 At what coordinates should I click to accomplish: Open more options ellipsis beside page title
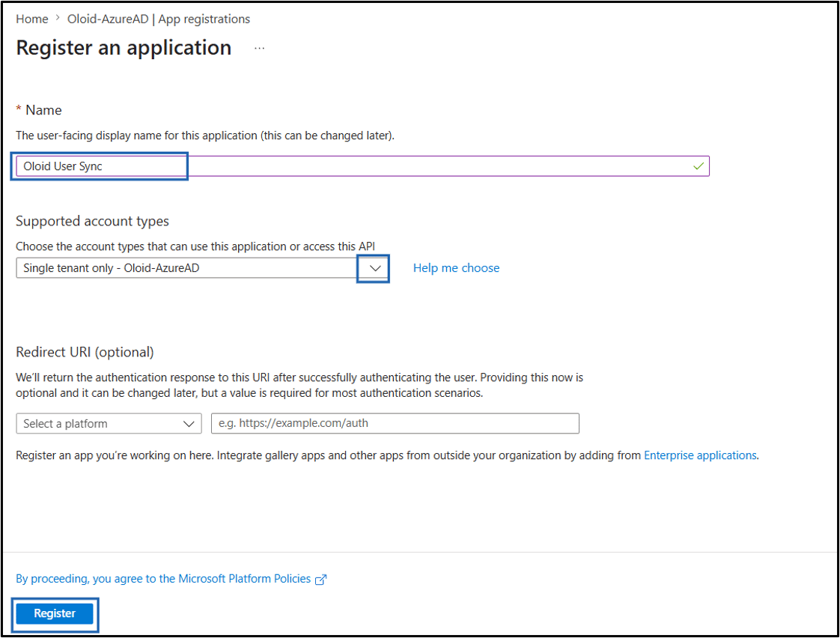pos(259,48)
